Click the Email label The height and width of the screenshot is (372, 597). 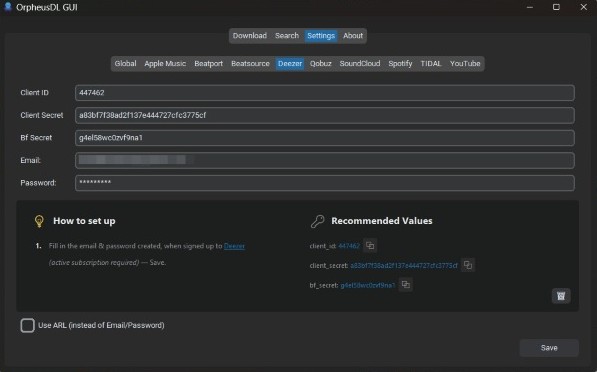pos(30,160)
